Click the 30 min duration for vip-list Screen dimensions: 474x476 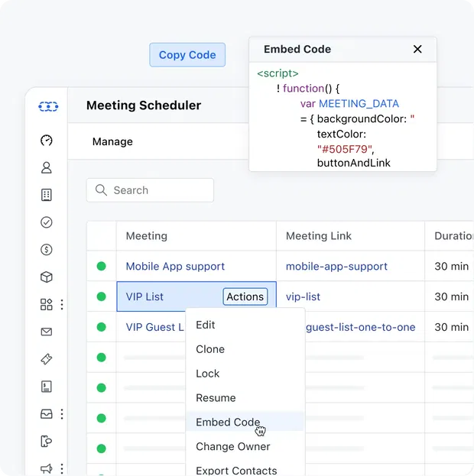(x=452, y=296)
